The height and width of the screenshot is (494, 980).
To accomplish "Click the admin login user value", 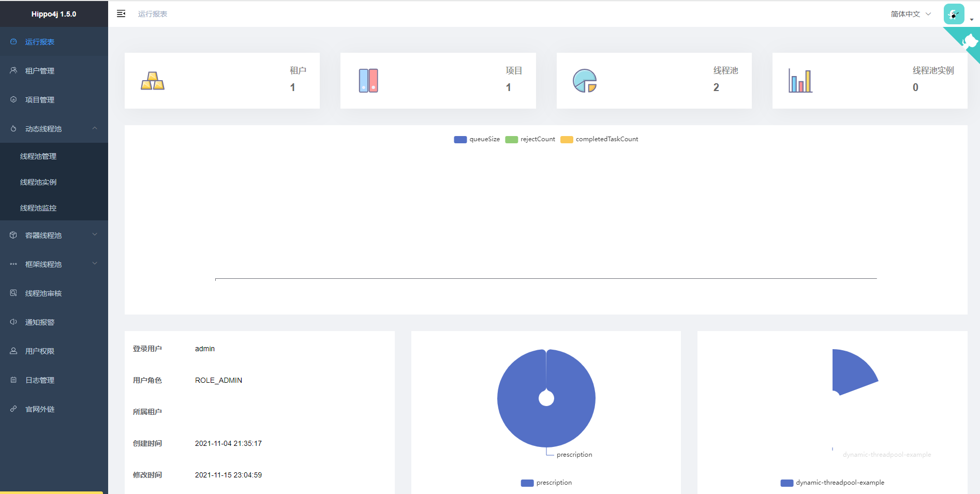I will coord(205,349).
